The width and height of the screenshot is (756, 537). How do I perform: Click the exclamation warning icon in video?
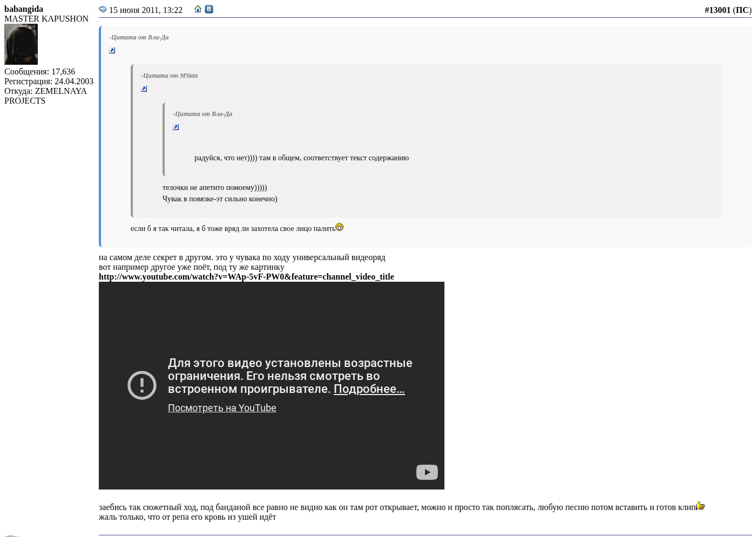142,385
